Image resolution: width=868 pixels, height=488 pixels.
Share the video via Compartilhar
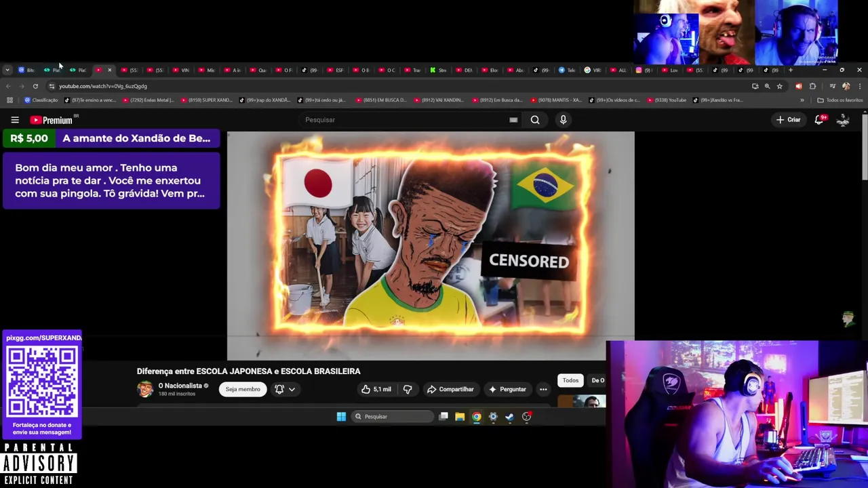(450, 389)
